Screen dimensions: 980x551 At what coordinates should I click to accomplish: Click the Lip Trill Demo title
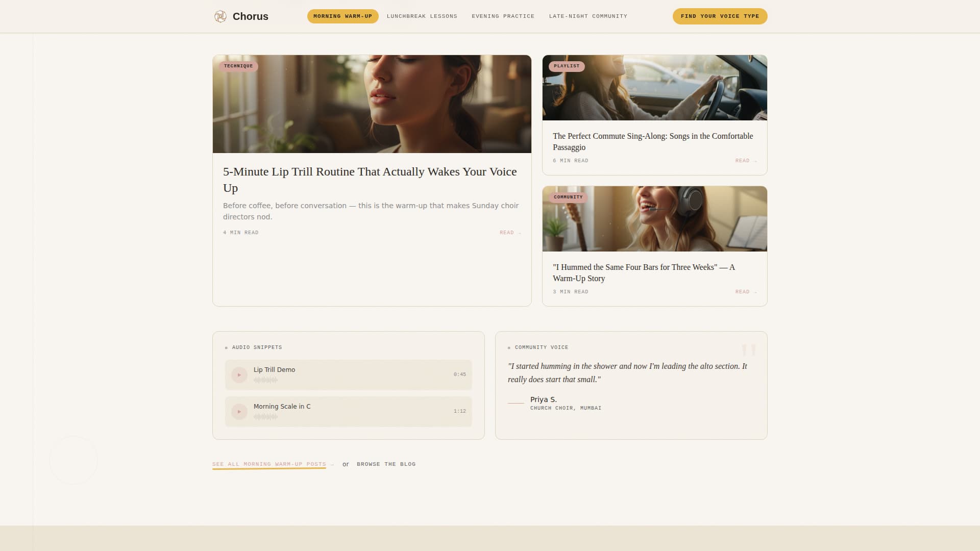coord(274,370)
